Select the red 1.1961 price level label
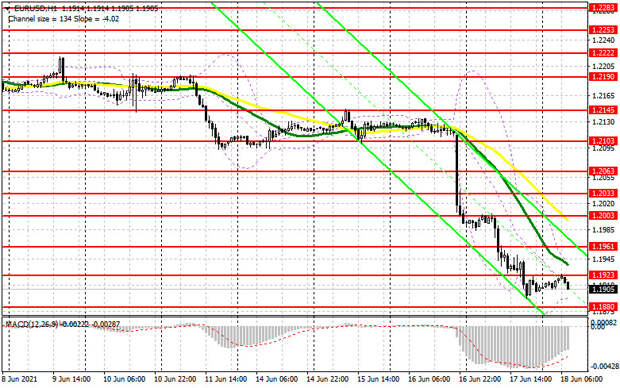This screenshot has width=620, height=388. pyautogui.click(x=603, y=247)
